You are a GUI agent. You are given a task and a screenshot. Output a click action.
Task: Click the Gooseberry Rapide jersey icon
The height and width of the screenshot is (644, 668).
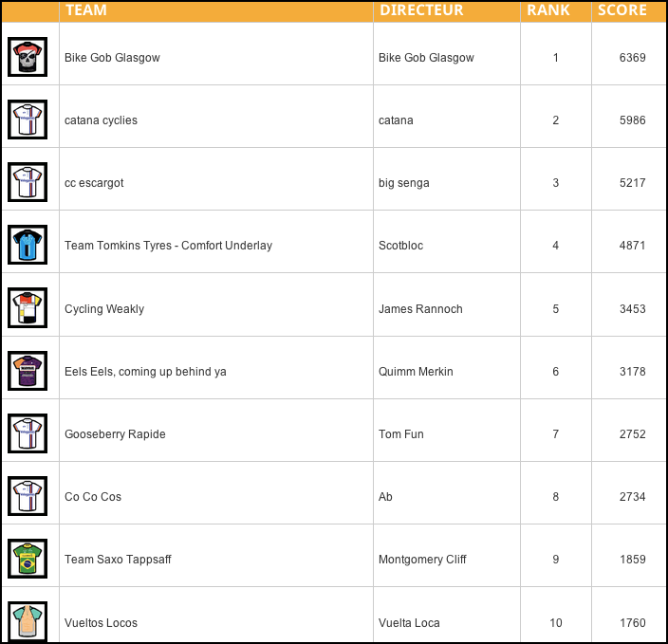coord(28,433)
